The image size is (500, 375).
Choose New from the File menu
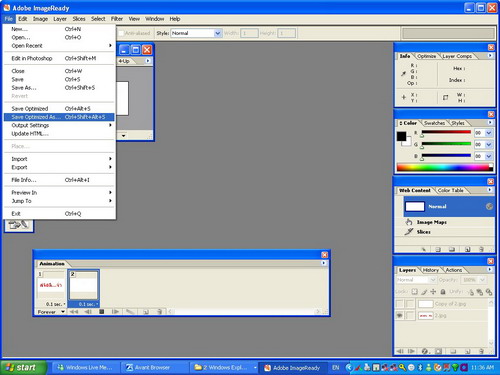59,29
